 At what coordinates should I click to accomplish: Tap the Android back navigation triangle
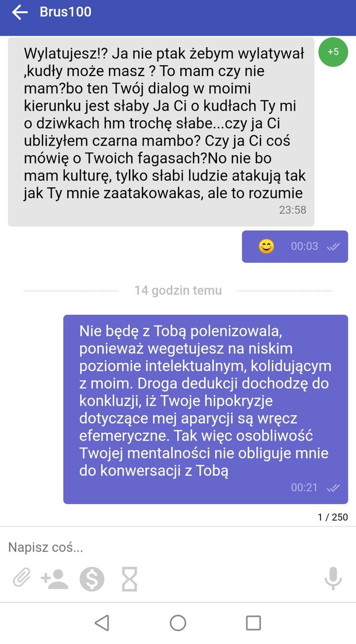coord(102,623)
